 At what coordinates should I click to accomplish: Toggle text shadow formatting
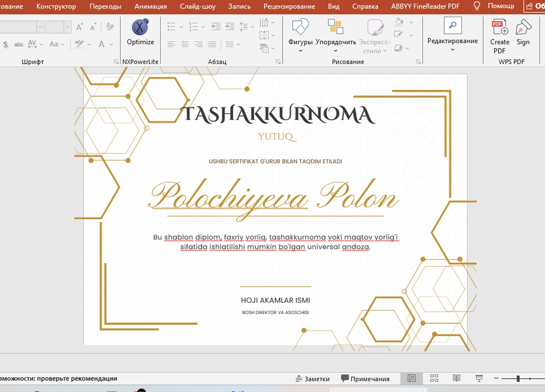pos(5,44)
